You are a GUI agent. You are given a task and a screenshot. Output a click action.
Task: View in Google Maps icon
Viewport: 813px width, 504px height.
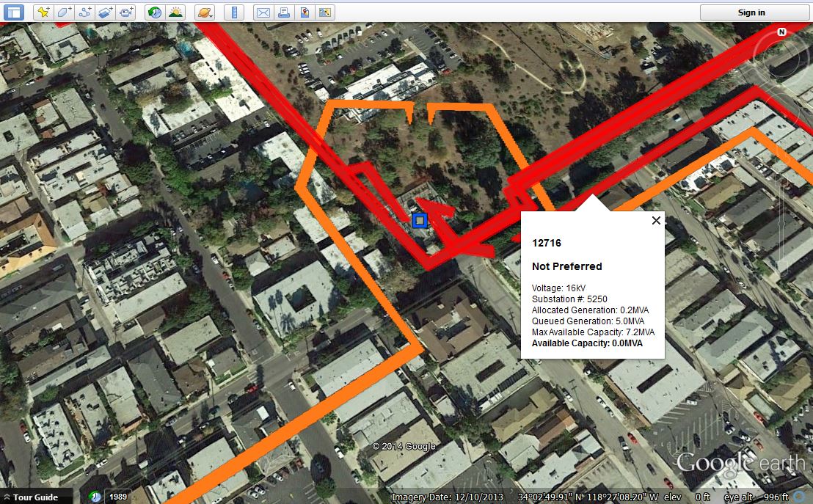[305, 12]
